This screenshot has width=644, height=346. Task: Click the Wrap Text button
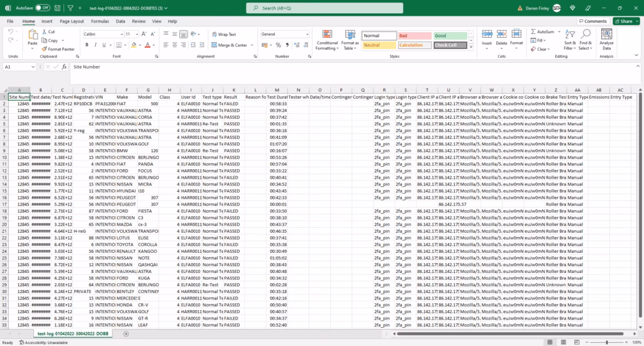[x=224, y=35]
